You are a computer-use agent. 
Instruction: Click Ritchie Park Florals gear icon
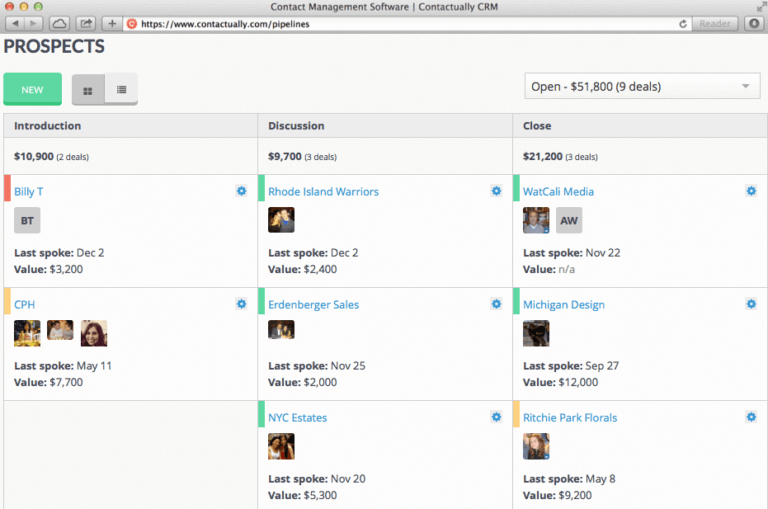751,417
